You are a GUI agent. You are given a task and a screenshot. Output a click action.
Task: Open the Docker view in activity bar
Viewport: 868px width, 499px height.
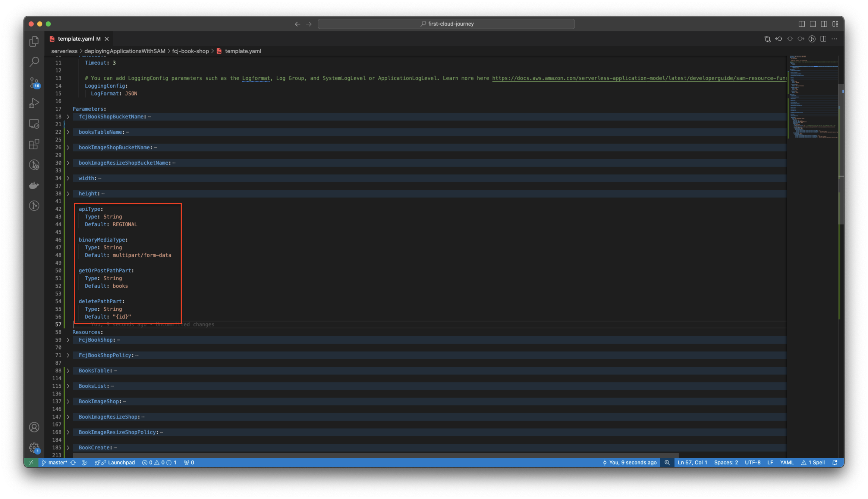34,185
